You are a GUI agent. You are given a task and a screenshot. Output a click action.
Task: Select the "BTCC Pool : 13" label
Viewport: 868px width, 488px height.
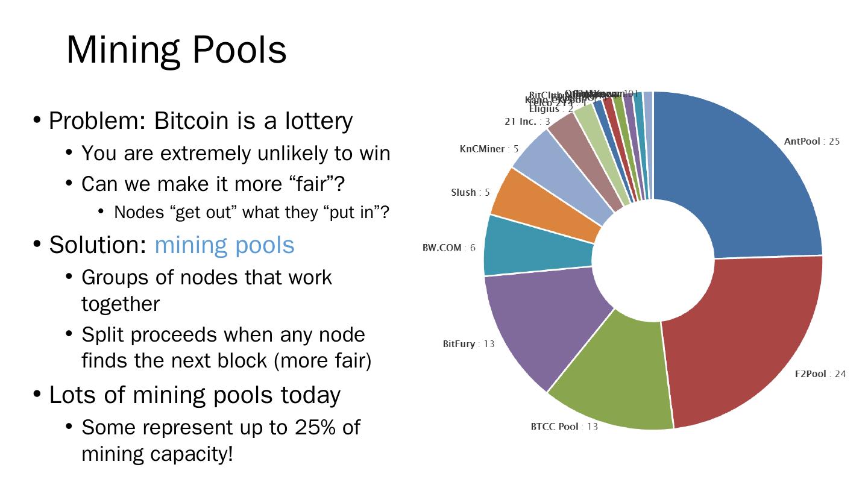[564, 427]
